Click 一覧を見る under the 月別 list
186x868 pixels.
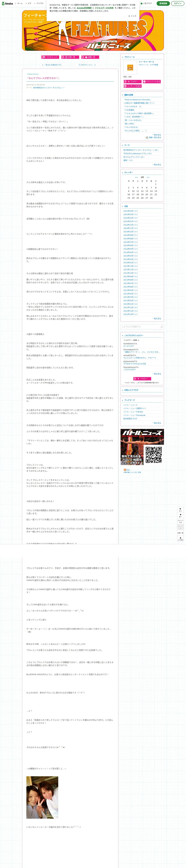157,318
